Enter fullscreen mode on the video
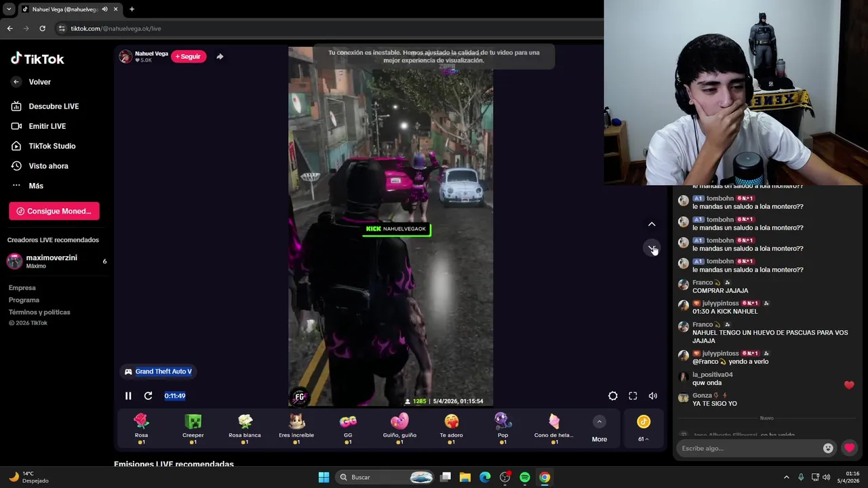 click(x=633, y=396)
